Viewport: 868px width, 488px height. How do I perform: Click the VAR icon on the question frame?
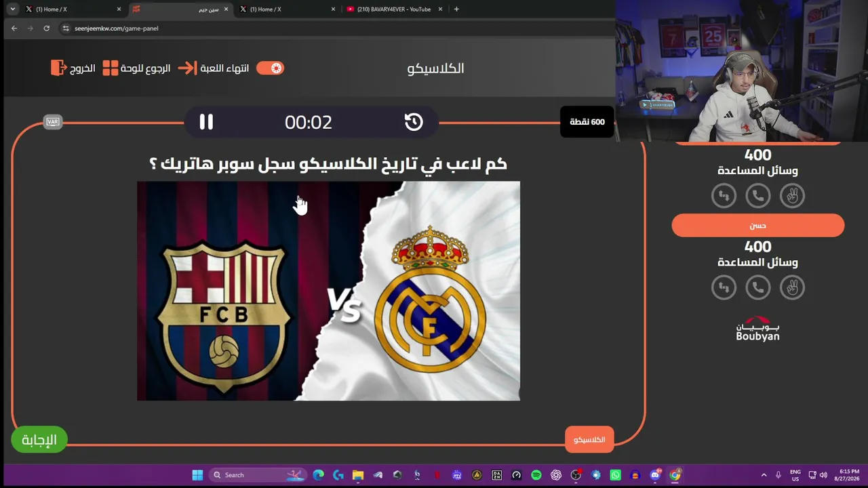tap(52, 122)
